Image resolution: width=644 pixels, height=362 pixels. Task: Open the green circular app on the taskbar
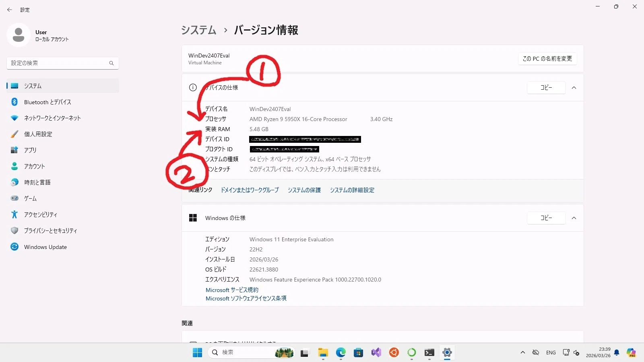412,353
